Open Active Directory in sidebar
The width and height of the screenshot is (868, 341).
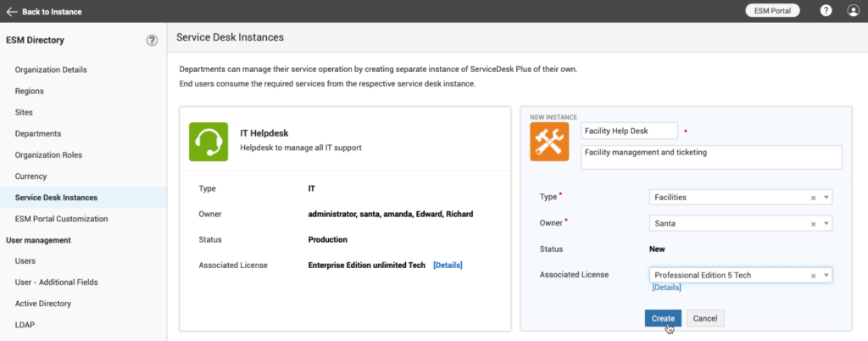coord(43,304)
